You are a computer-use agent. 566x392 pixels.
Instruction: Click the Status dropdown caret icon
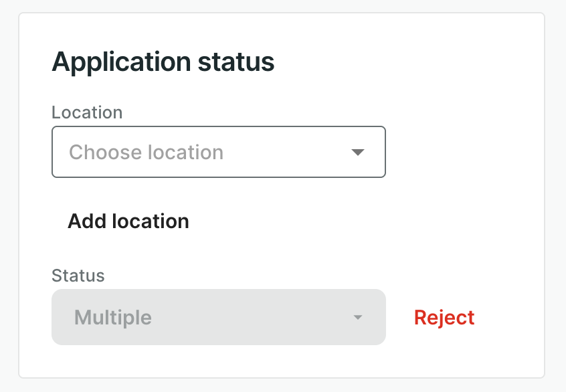[x=358, y=317]
